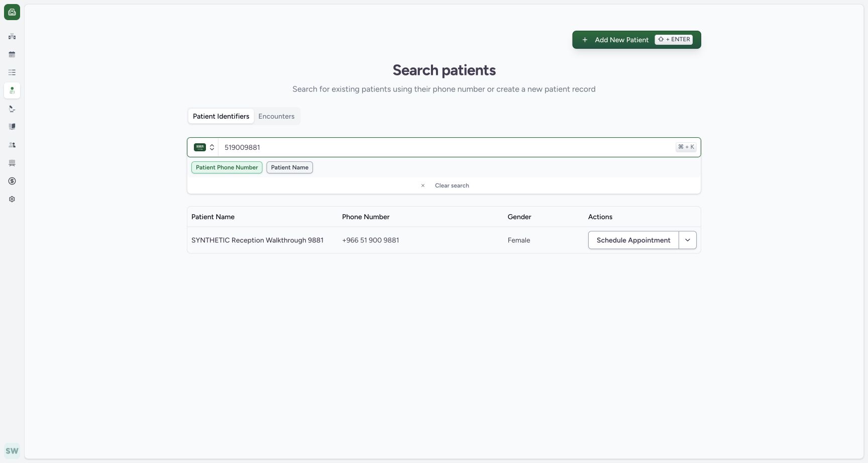Open the calendar icon in sidebar

click(12, 54)
